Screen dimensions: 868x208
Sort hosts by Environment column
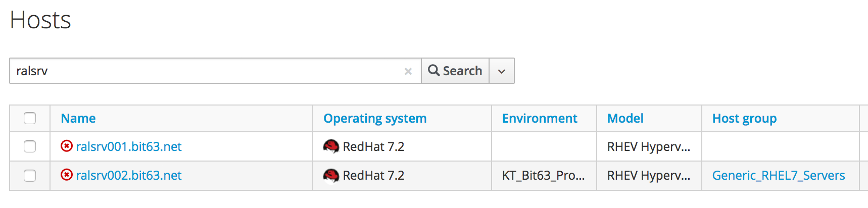[x=540, y=118]
